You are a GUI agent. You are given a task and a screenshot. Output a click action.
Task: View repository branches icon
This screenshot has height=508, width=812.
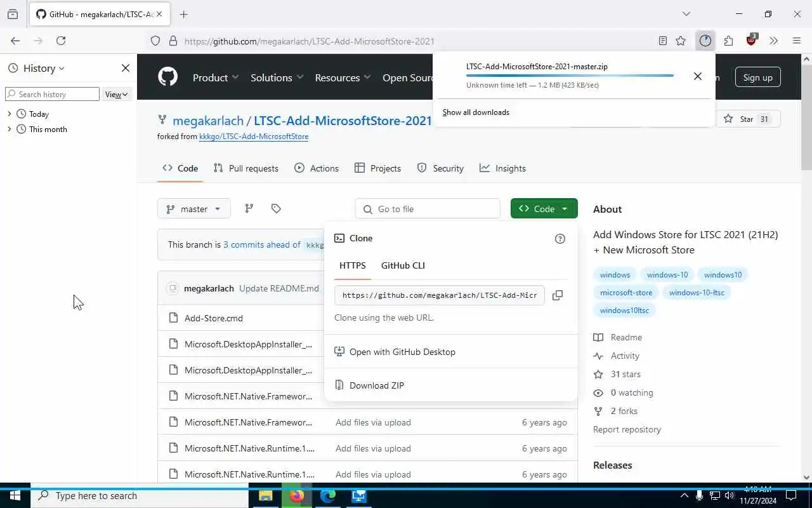[249, 208]
